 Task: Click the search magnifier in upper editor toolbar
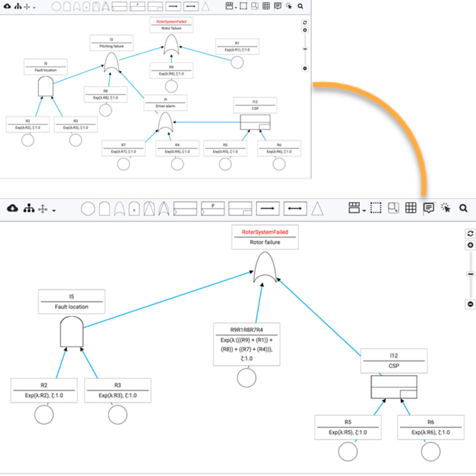[300, 6]
